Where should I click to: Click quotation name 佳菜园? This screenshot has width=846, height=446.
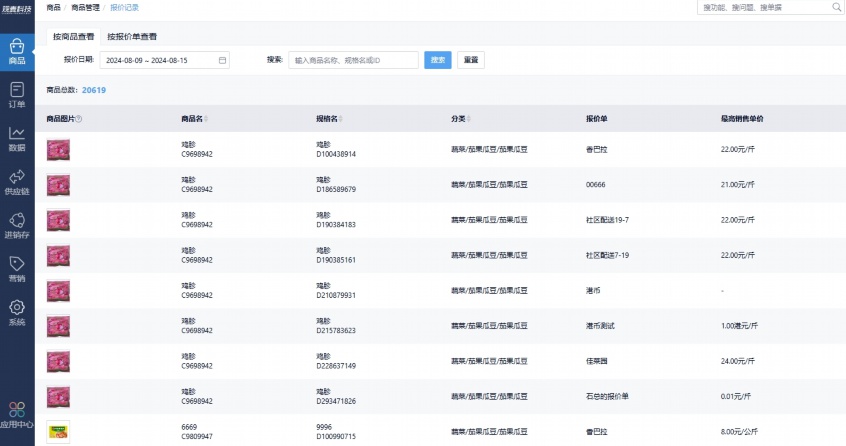(x=597, y=361)
